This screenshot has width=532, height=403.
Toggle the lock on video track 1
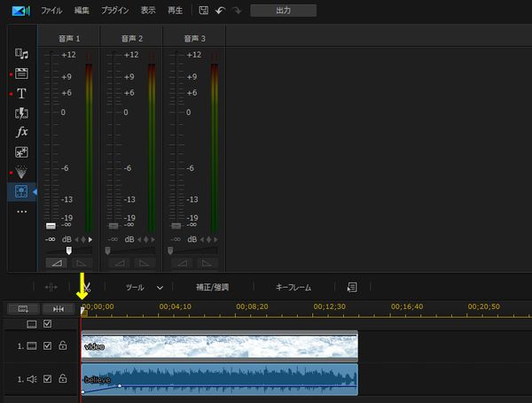63,346
